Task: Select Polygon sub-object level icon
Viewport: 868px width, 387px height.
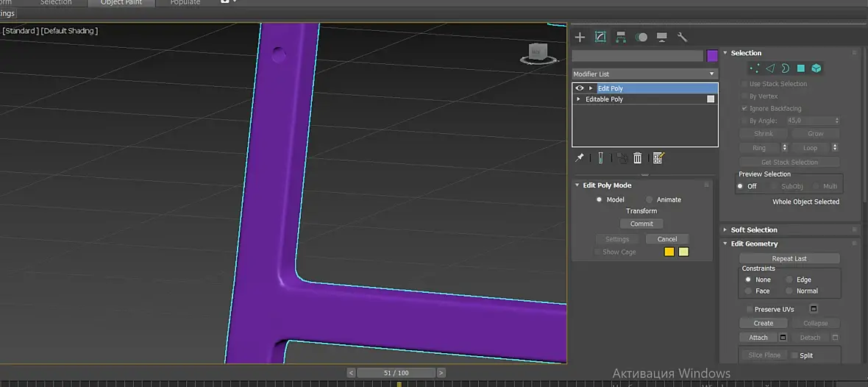Action: 801,68
